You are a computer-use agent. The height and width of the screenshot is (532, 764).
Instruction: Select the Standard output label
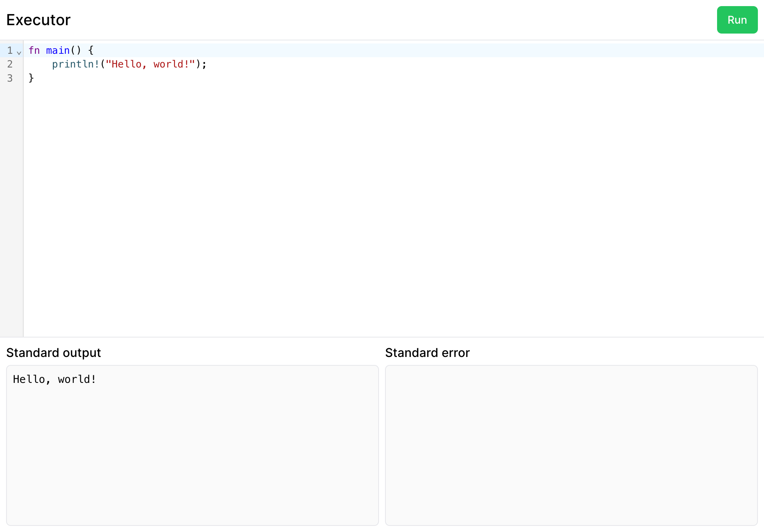click(x=53, y=352)
